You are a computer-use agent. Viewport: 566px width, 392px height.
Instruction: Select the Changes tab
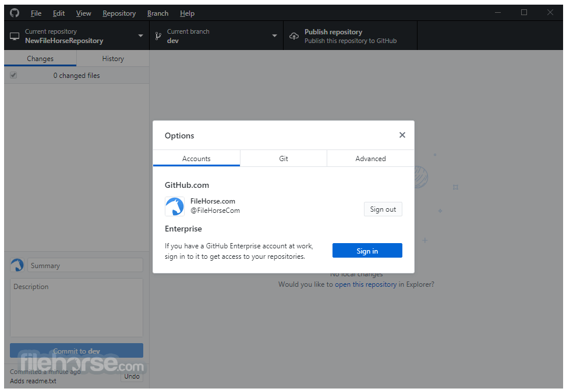40,58
